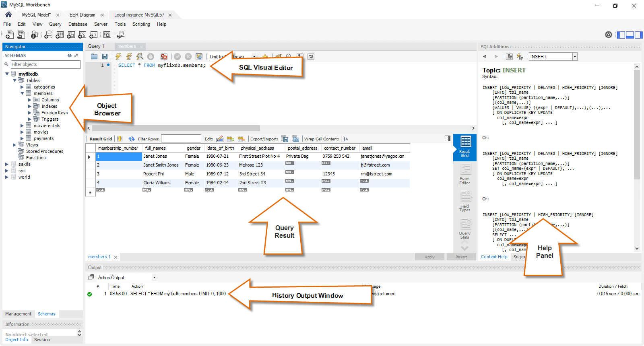This screenshot has height=346, width=644.
Task: Click the Edit current row pencil icon
Action: coord(220,139)
